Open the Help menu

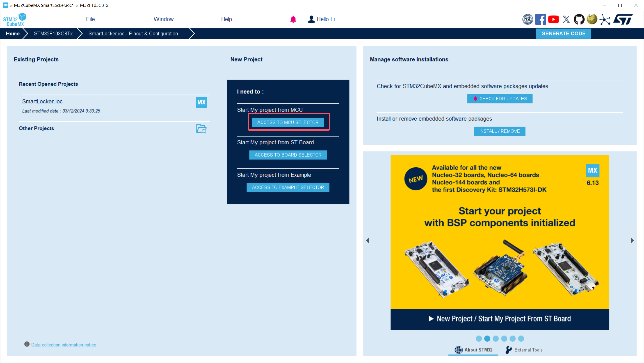[x=226, y=19]
